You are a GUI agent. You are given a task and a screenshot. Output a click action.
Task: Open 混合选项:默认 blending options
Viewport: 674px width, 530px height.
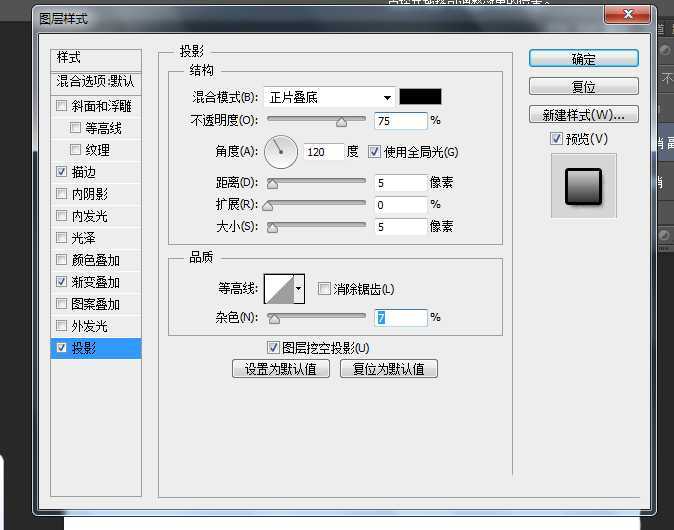pos(96,81)
